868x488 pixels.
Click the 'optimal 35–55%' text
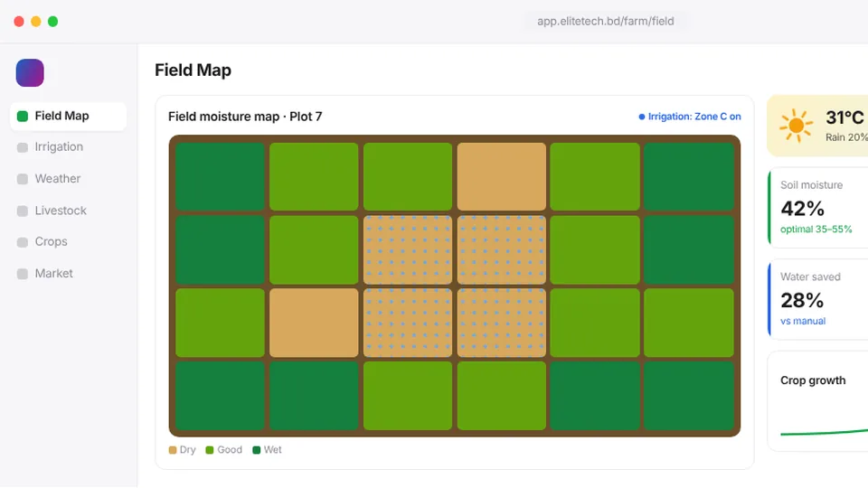pos(816,229)
